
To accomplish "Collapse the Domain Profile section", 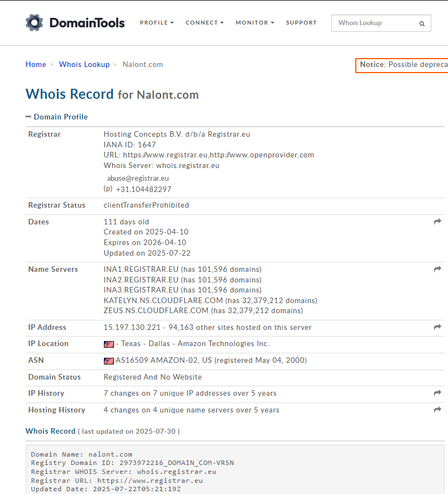I will tap(56, 117).
